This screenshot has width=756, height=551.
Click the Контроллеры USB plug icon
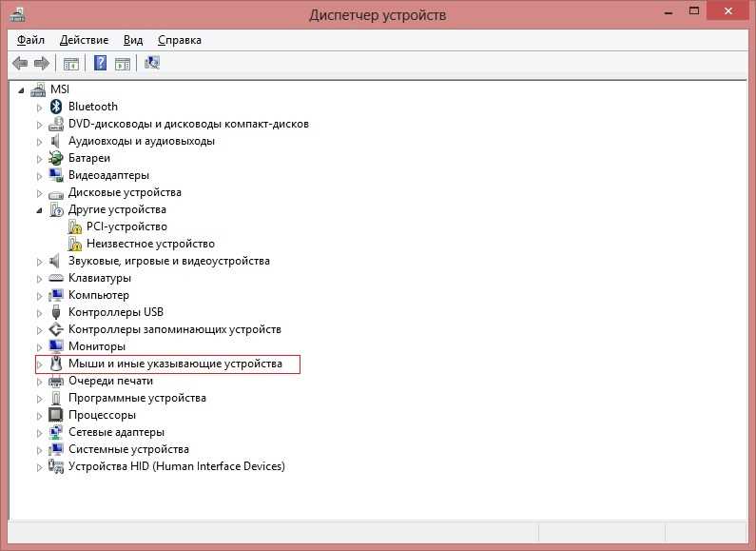coord(56,312)
